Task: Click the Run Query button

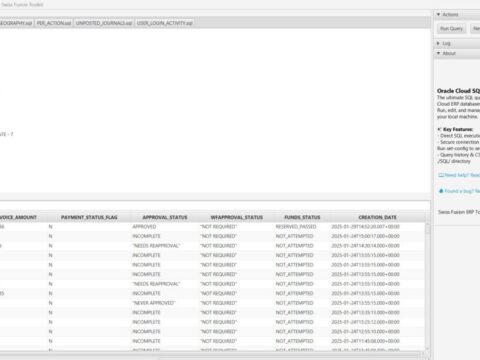Action: [451, 29]
